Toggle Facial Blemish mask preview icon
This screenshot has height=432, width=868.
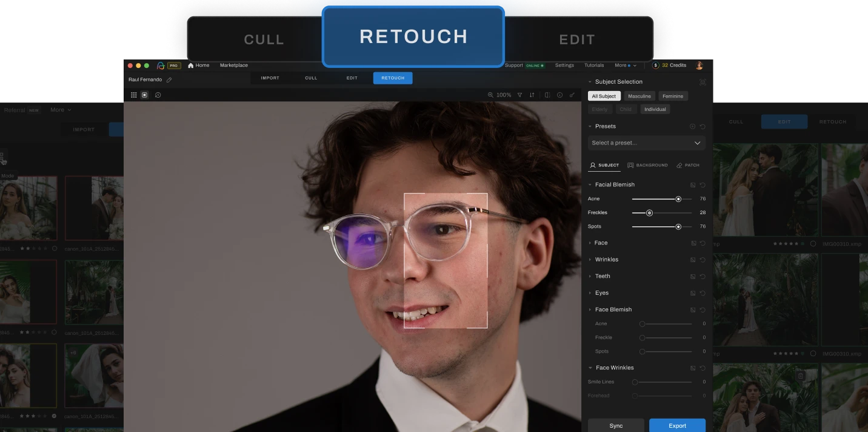[x=693, y=184]
